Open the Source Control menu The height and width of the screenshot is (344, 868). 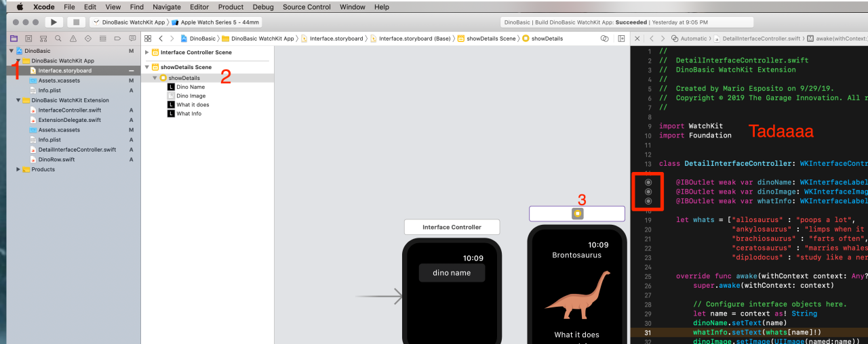click(307, 7)
